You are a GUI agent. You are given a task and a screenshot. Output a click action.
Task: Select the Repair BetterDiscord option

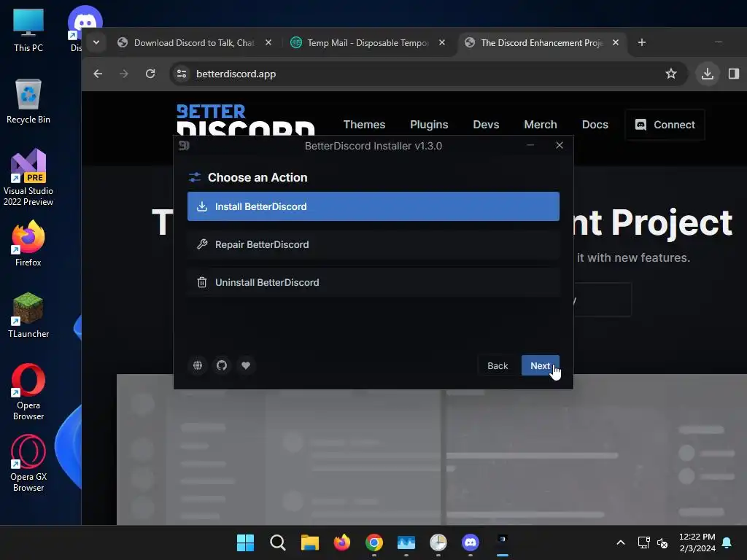373,244
